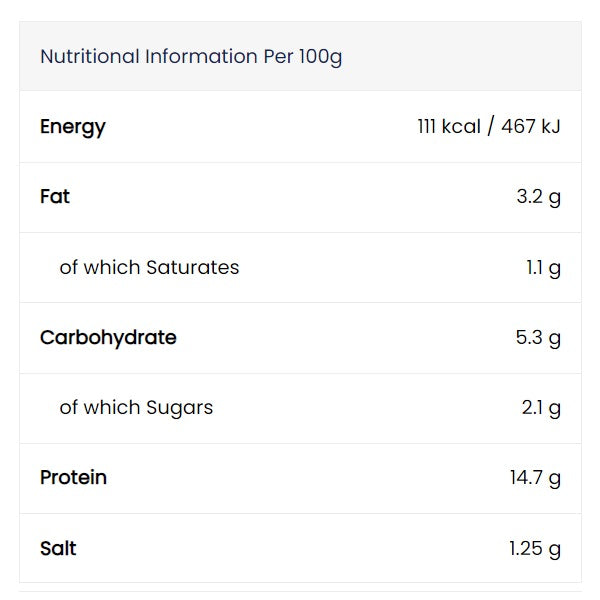
Task: Select the 14.7 g protein value
Action: click(535, 478)
